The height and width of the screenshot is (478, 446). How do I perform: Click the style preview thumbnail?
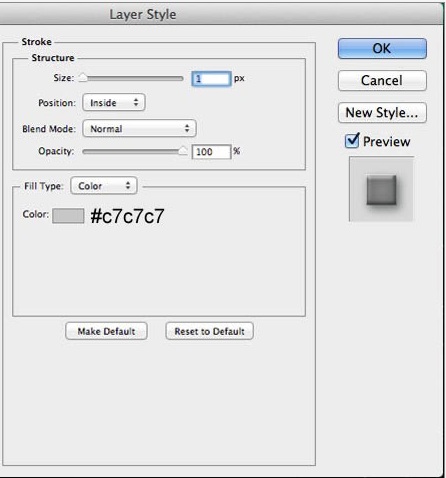381,189
